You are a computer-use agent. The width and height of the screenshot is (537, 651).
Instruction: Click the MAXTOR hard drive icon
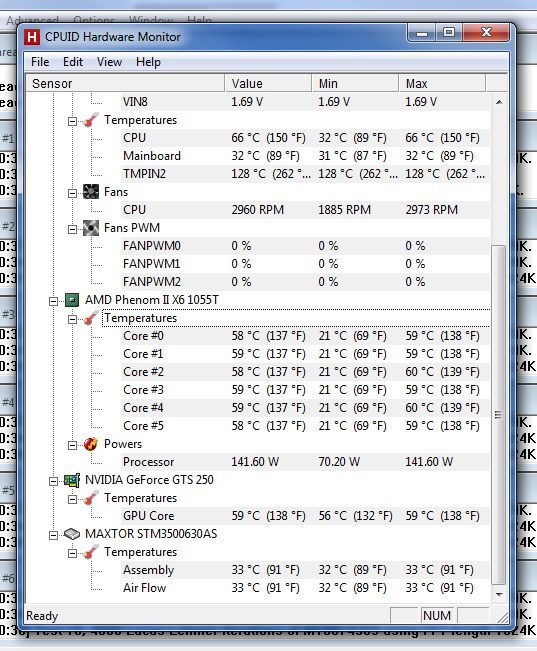[x=72, y=534]
